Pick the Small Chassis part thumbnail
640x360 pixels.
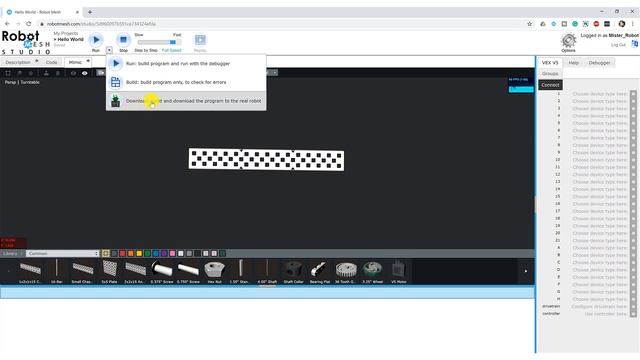82,271
